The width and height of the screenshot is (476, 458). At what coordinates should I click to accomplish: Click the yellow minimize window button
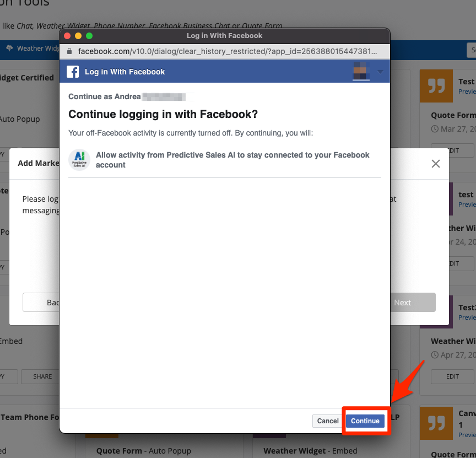(78, 36)
